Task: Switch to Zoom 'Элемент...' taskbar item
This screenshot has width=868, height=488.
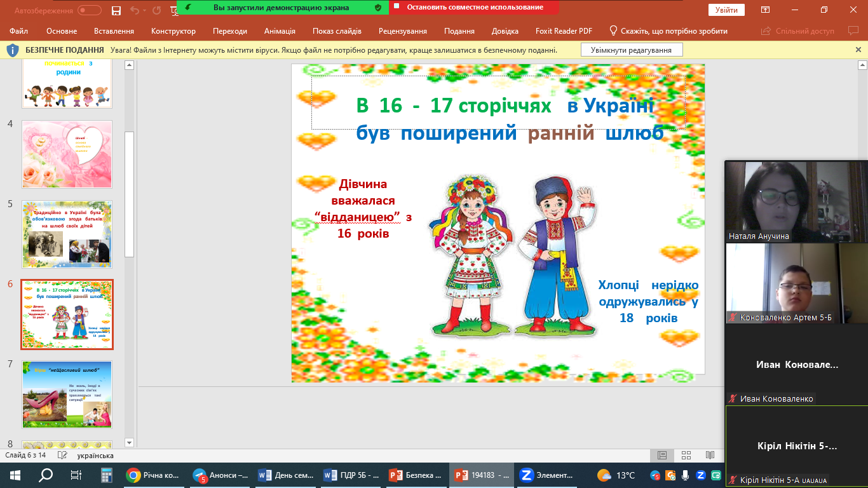Action: [x=546, y=475]
